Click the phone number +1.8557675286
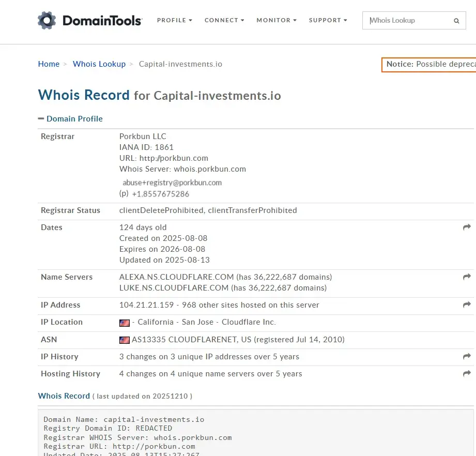The width and height of the screenshot is (476, 456). pyautogui.click(x=161, y=194)
